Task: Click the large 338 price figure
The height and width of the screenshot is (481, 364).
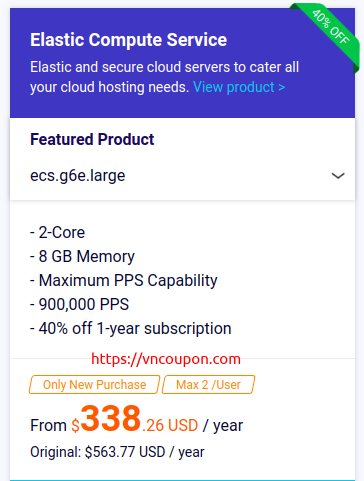Action: pos(111,418)
